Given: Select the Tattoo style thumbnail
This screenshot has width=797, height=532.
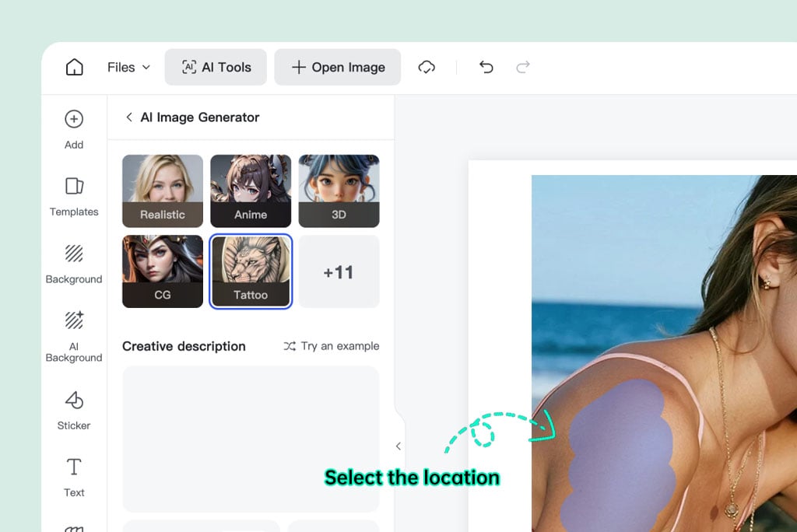Looking at the screenshot, I should (251, 271).
